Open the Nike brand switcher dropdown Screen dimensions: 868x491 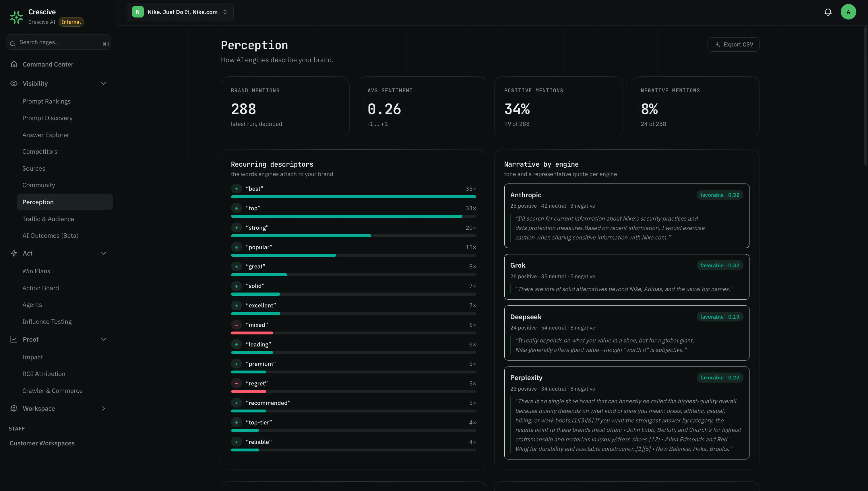pos(180,12)
